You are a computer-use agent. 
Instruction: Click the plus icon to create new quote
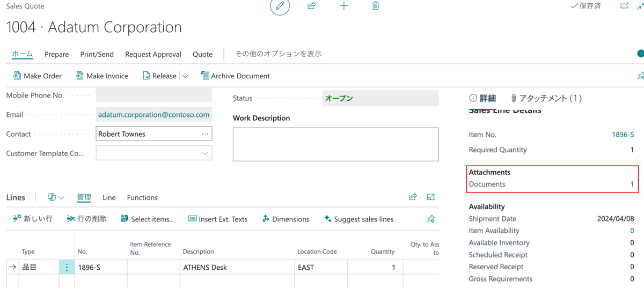point(344,6)
